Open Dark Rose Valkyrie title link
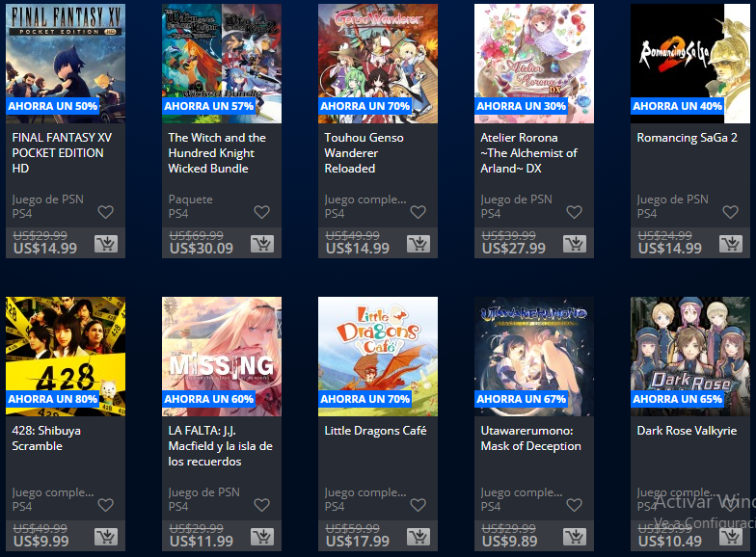 tap(687, 431)
